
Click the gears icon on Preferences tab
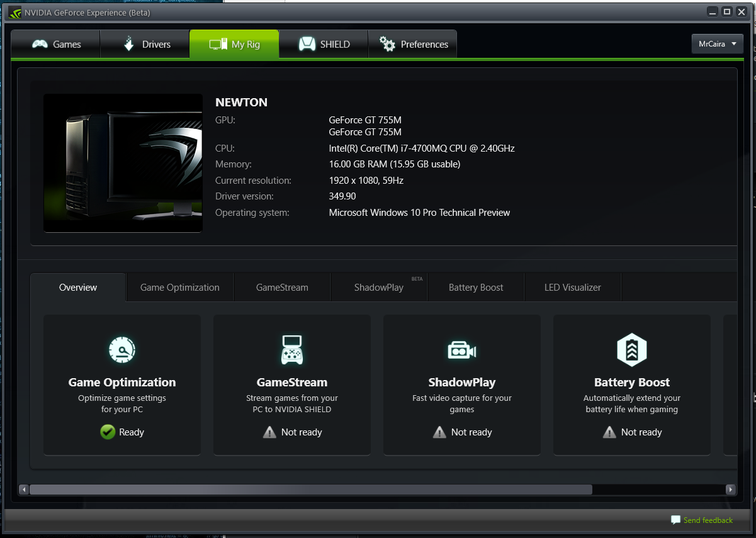click(387, 44)
